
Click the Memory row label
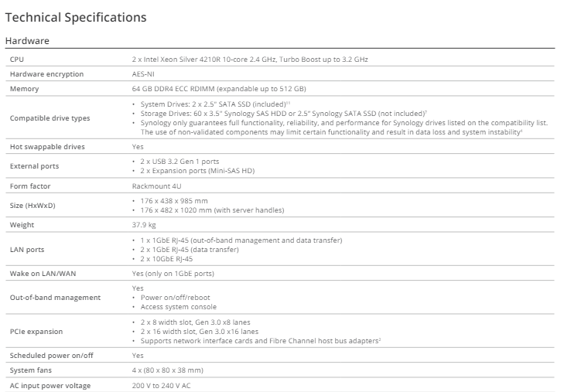[x=22, y=89]
